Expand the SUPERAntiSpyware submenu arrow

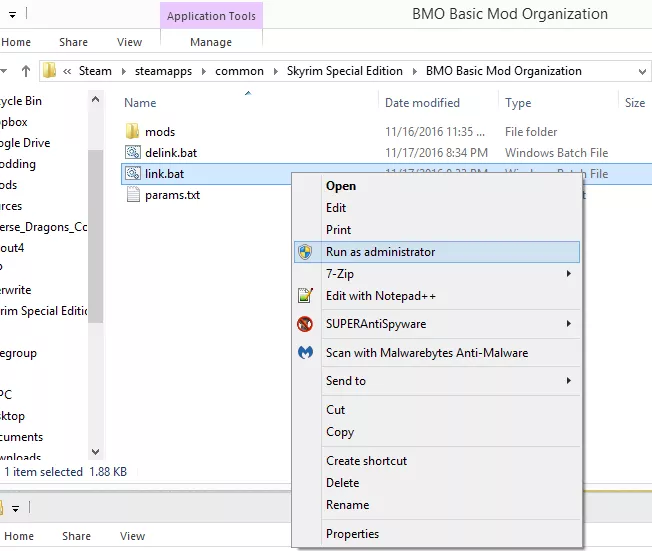pos(568,324)
